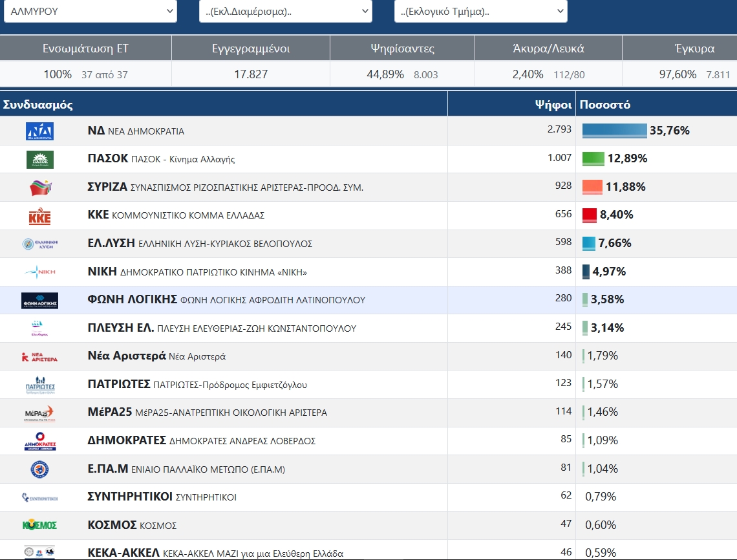Click the ΚΟΣΜΟΣ green party logo
Image resolution: width=737 pixels, height=560 pixels.
click(x=39, y=525)
